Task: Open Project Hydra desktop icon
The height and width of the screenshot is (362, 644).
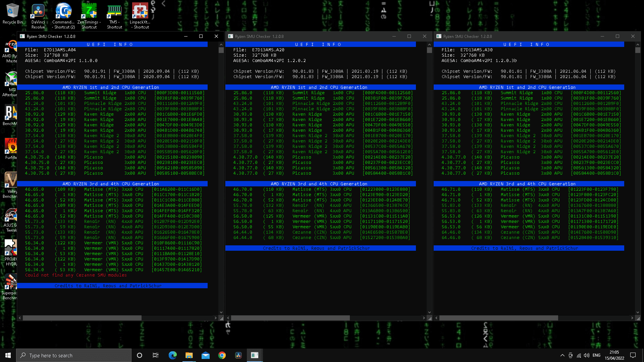Action: tap(10, 253)
